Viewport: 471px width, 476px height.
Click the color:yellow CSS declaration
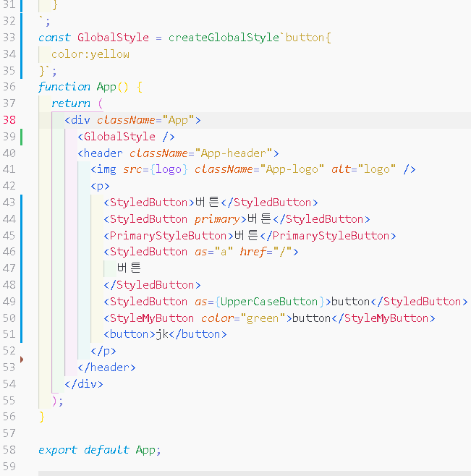click(x=90, y=54)
